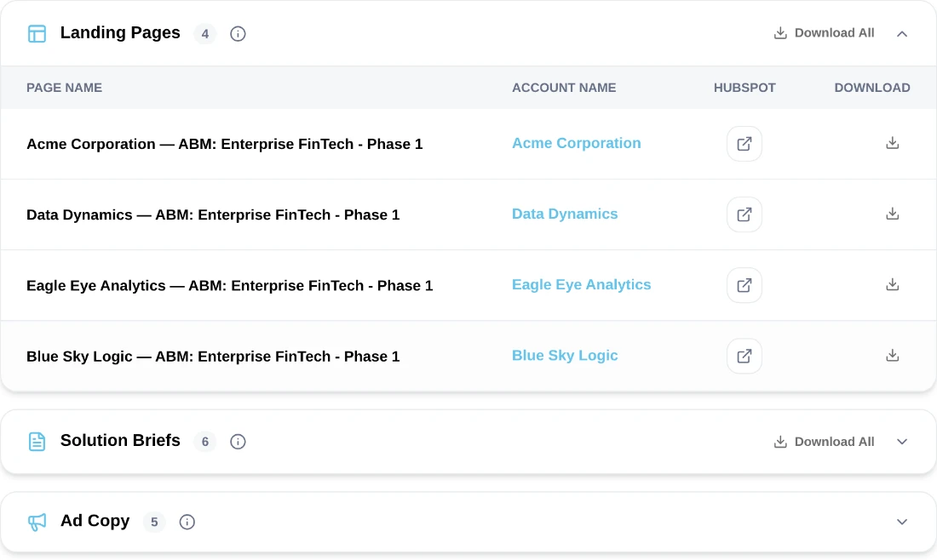Select 'Blue Sky Logic — ABM: Enterprise FinTech - Phase 1'
937x560 pixels.
tap(213, 357)
